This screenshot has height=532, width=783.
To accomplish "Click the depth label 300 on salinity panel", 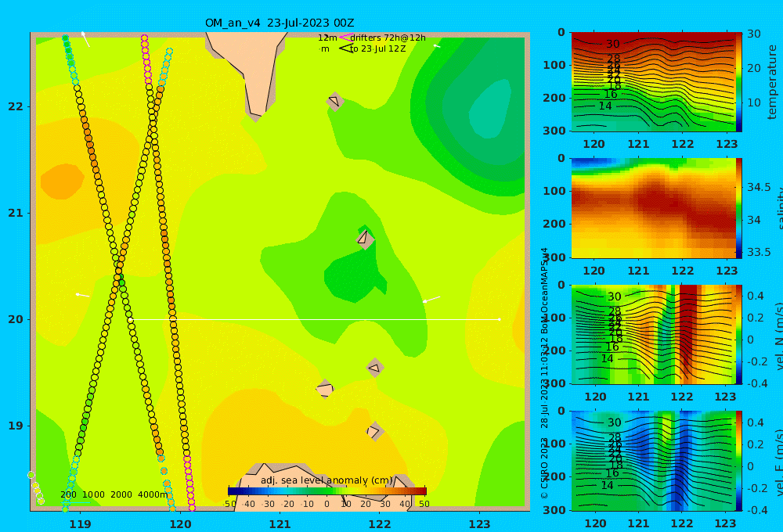I will [555, 257].
